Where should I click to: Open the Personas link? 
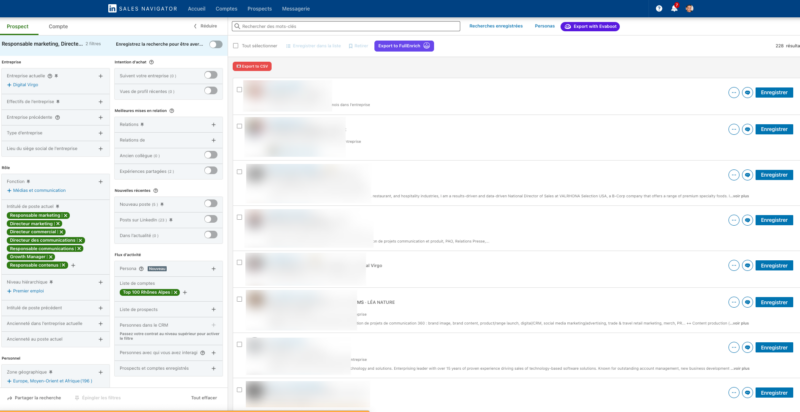click(544, 26)
